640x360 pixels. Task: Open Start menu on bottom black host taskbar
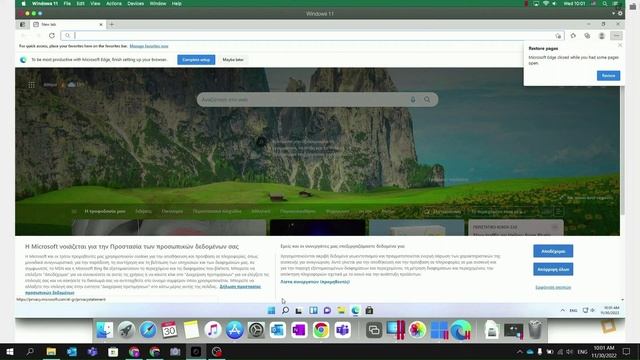[x=10, y=351]
